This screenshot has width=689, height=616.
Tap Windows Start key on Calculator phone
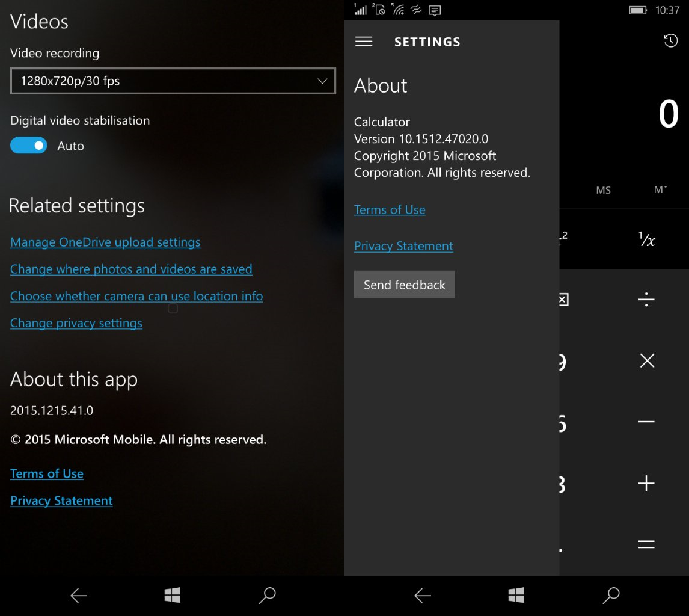(516, 596)
